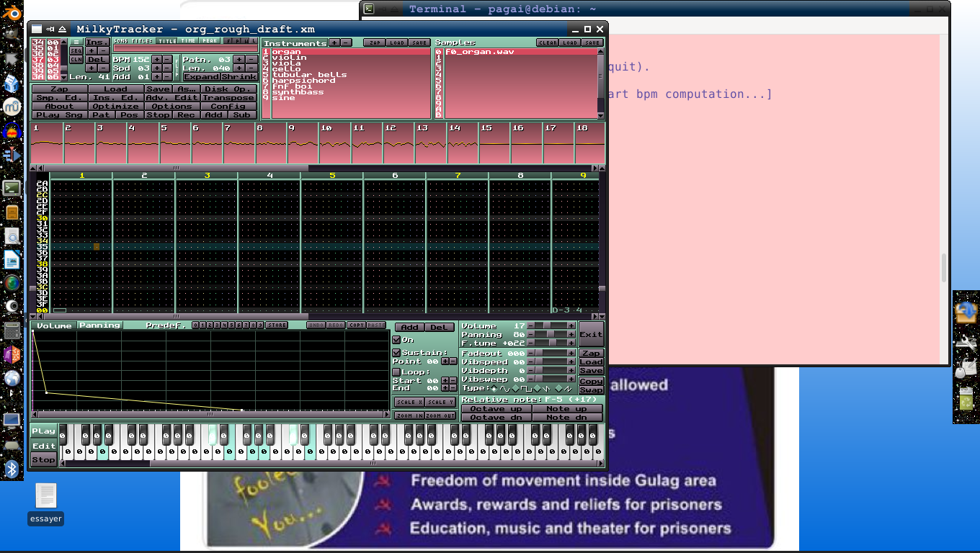This screenshot has width=980, height=553.
Task: Click the envelope STORE button
Action: click(x=277, y=325)
